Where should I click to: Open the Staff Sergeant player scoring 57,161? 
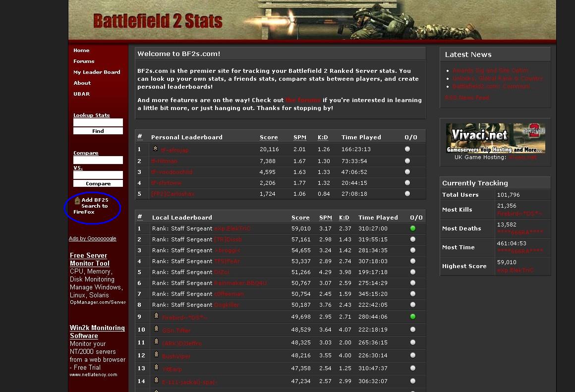pyautogui.click(x=228, y=239)
